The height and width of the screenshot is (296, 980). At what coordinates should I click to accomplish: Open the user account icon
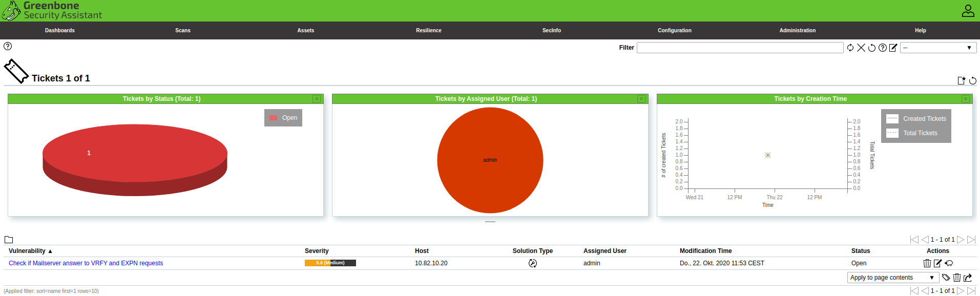pos(968,11)
